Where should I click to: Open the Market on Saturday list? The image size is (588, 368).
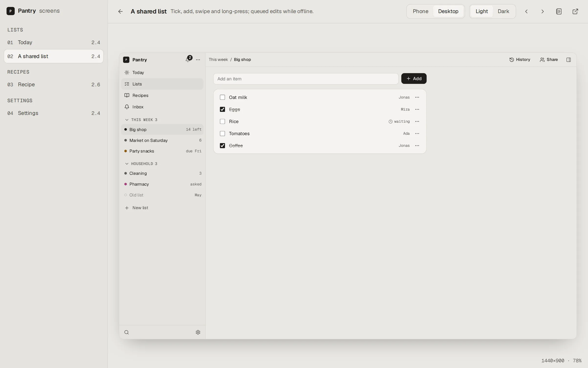tap(162, 140)
